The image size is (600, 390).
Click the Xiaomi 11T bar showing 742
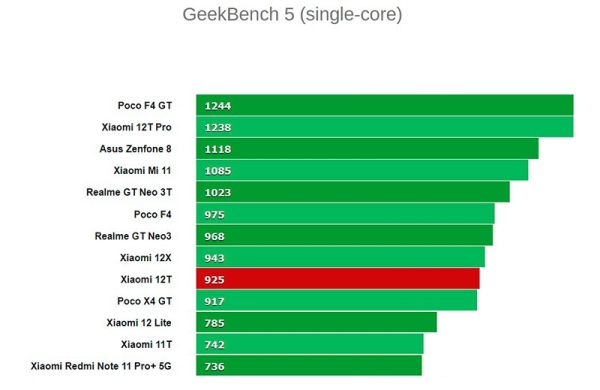pyautogui.click(x=310, y=344)
